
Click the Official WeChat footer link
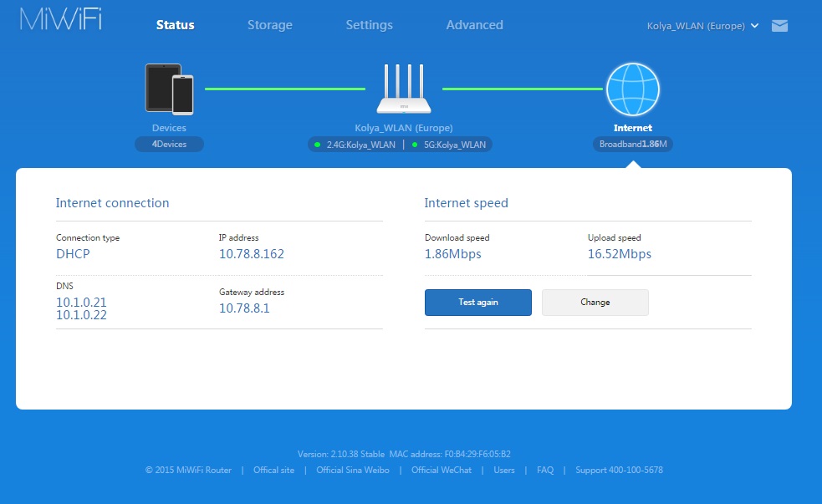pyautogui.click(x=441, y=471)
